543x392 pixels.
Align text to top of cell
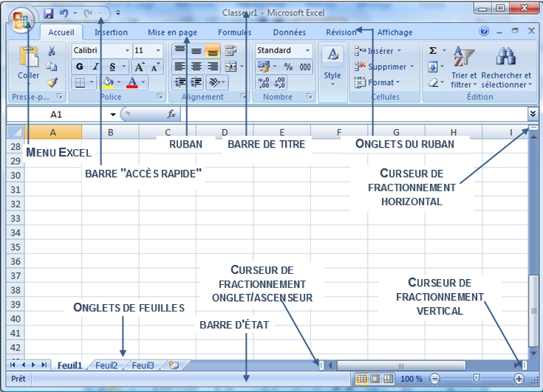pos(180,51)
